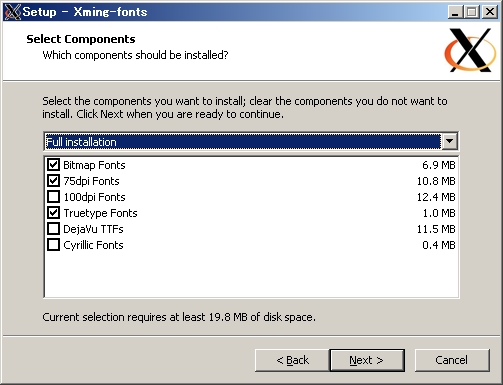Select the Cyrillic Fonts list label
The height and width of the screenshot is (385, 503).
(x=93, y=245)
